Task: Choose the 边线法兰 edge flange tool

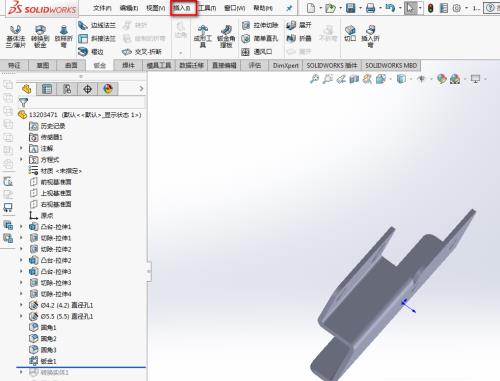Action: tap(97, 25)
